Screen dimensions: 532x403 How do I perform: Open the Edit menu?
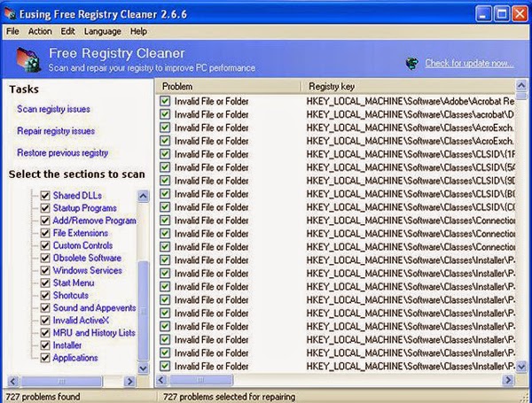point(68,32)
